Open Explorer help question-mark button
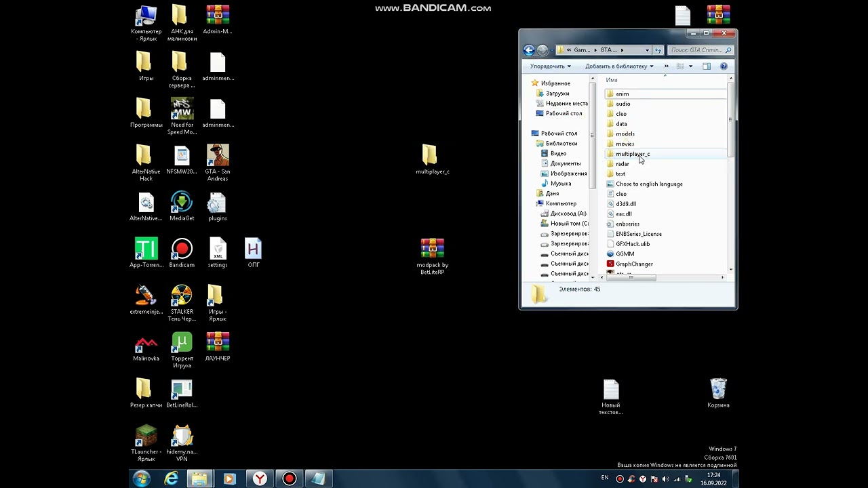Viewport: 868px width, 488px height. point(724,66)
